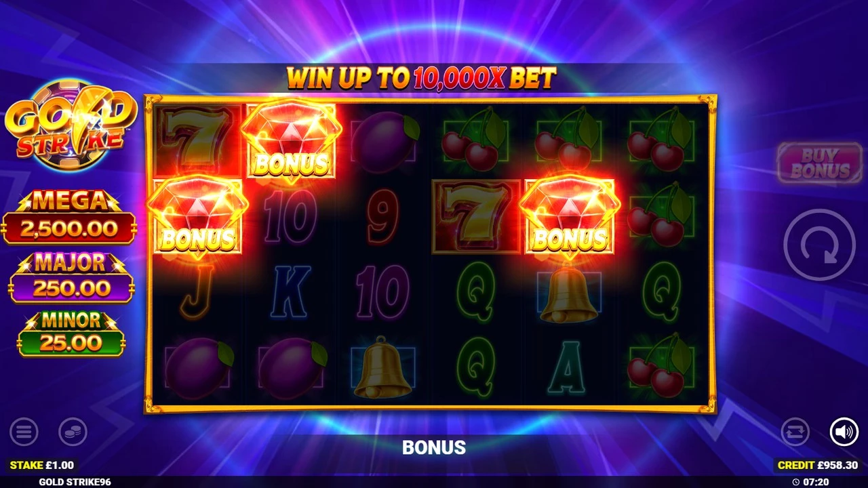Select the Minor 25.00 jackpot panel
This screenshot has width=868, height=488.
tap(71, 333)
